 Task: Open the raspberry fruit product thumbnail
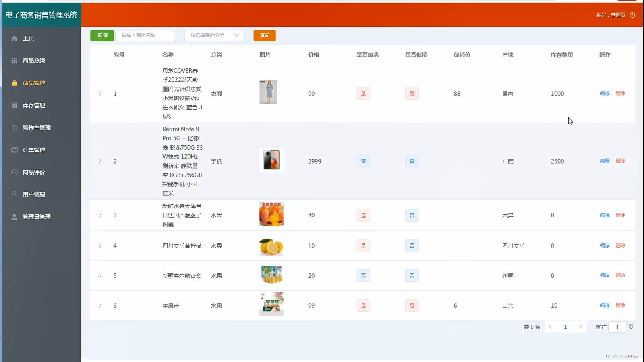point(271,214)
